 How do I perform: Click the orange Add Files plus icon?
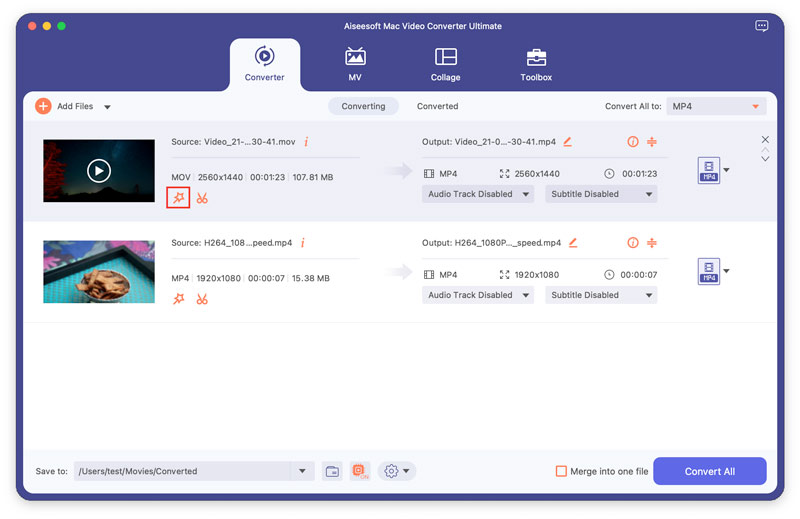(43, 106)
